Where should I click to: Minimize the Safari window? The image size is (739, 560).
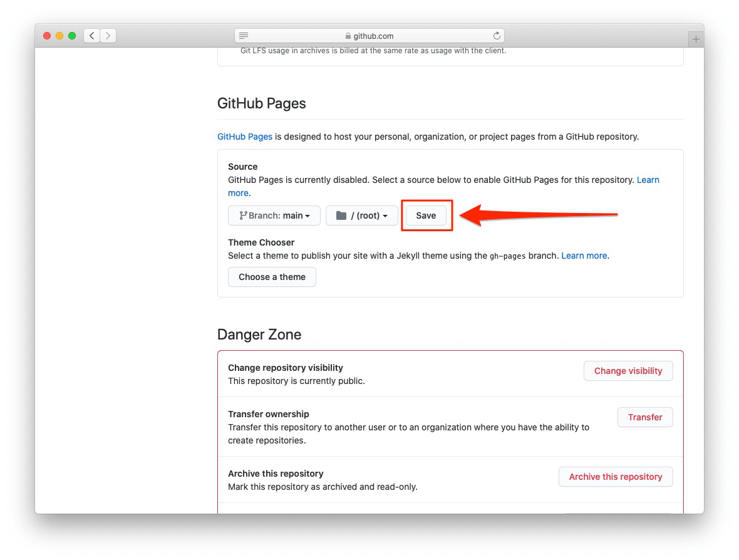coord(59,36)
